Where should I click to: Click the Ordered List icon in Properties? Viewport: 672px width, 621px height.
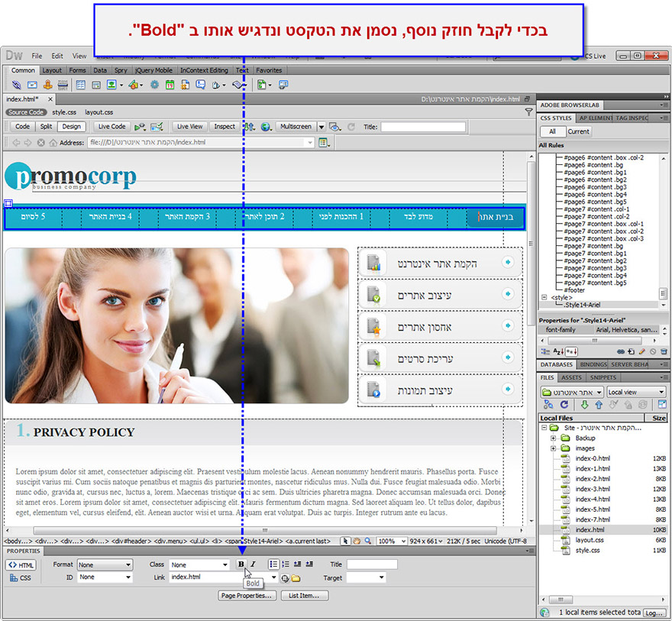click(x=286, y=564)
